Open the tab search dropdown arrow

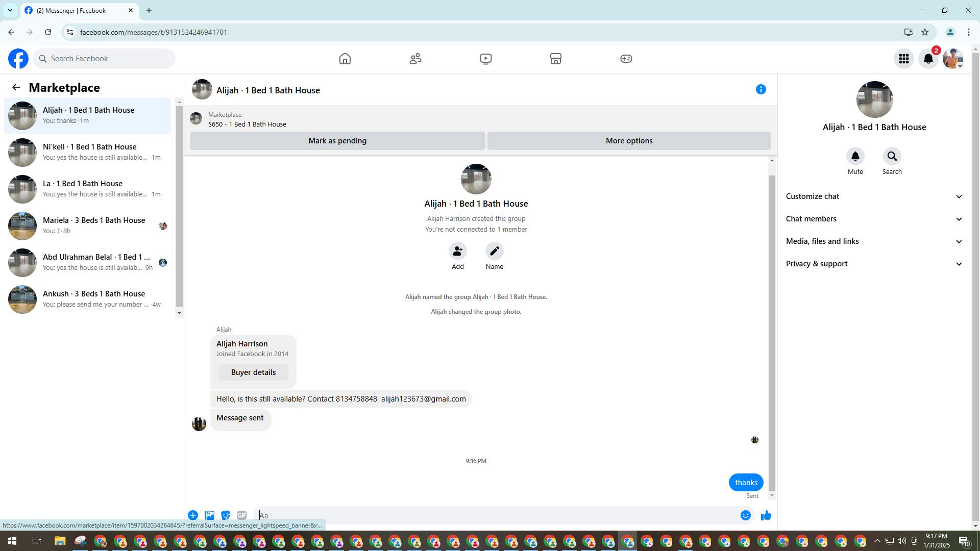[x=10, y=10]
